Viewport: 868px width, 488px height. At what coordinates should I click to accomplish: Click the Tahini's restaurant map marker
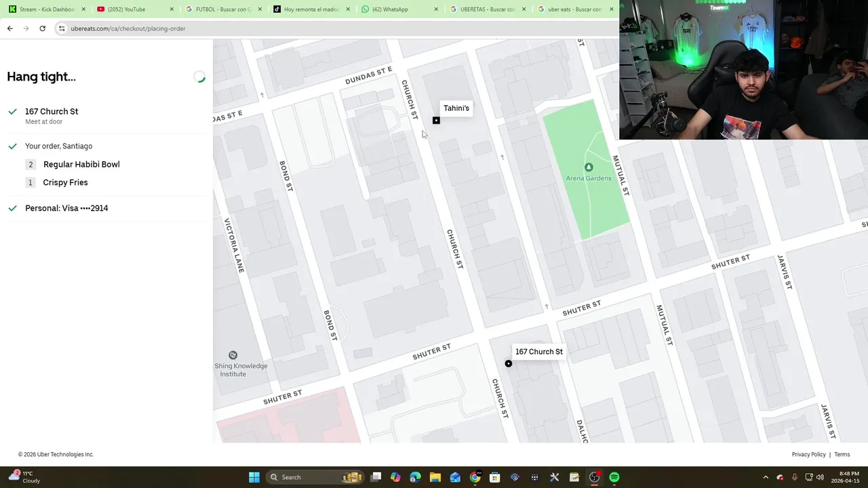(436, 121)
